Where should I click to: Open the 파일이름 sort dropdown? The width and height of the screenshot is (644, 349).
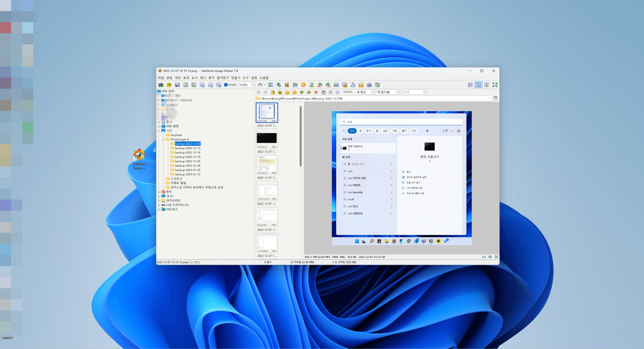tap(399, 92)
